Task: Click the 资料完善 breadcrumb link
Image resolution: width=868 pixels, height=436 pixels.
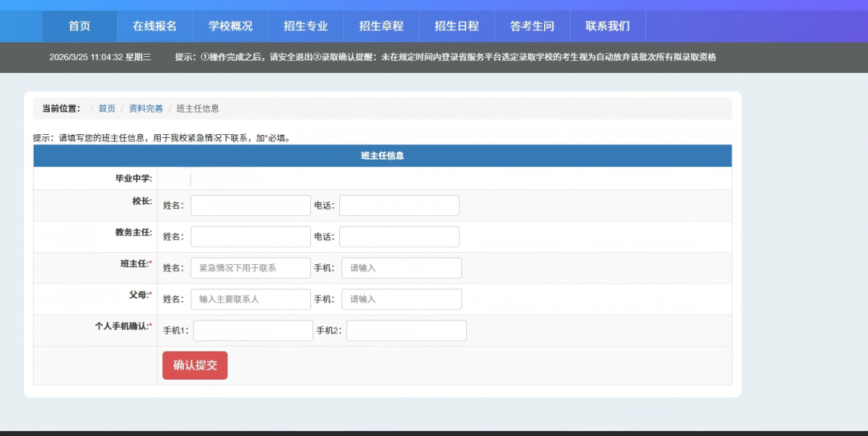Action: (x=145, y=108)
